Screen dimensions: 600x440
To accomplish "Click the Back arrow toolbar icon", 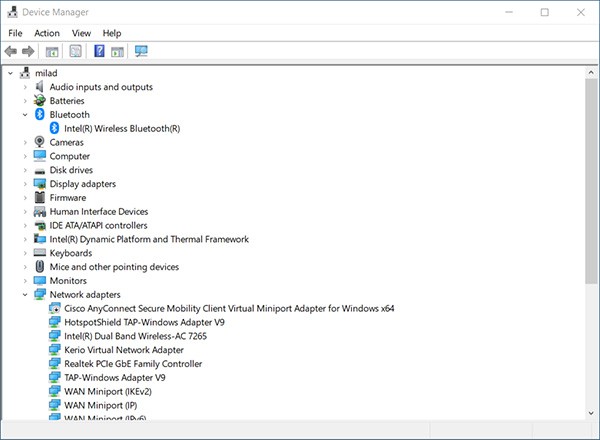I will click(x=11, y=51).
